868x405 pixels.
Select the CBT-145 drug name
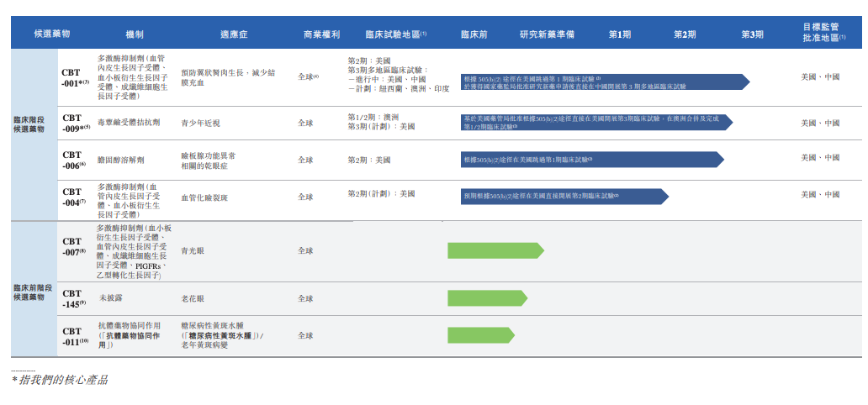(74, 298)
